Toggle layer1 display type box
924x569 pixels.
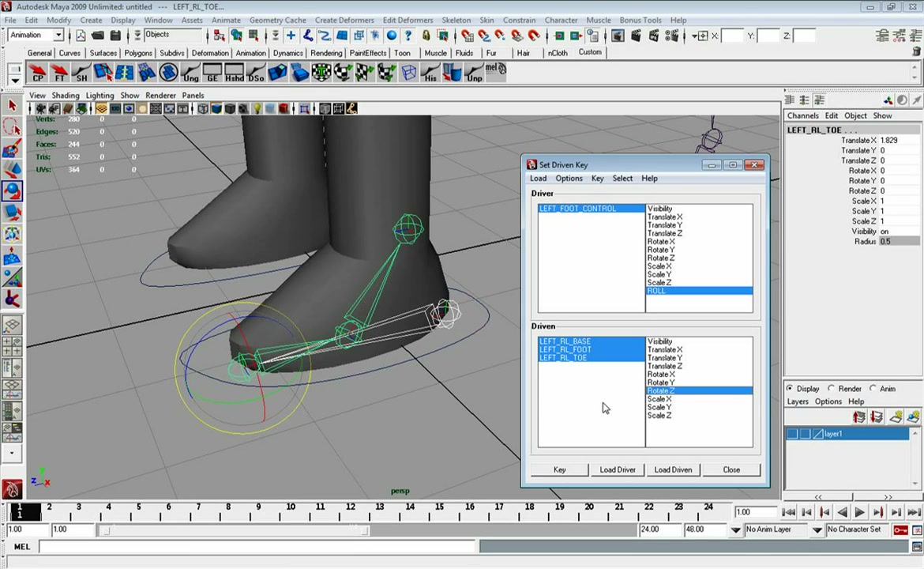coord(805,434)
